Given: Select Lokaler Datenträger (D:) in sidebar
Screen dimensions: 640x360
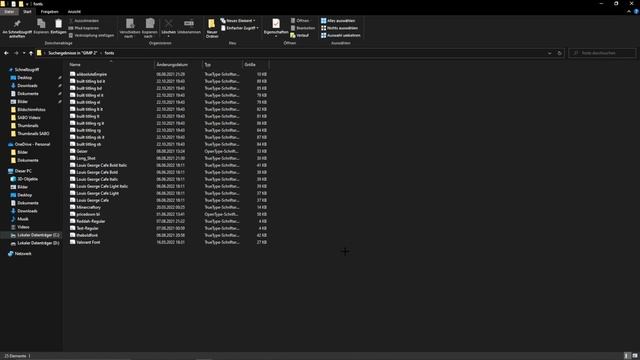Looking at the screenshot, I should pyautogui.click(x=35, y=243).
